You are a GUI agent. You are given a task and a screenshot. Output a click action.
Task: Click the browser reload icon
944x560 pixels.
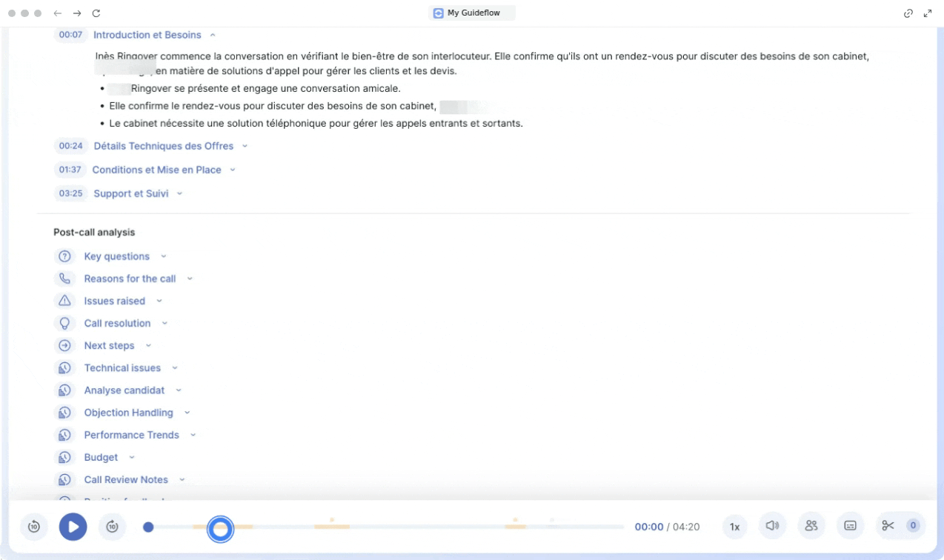pyautogui.click(x=96, y=13)
